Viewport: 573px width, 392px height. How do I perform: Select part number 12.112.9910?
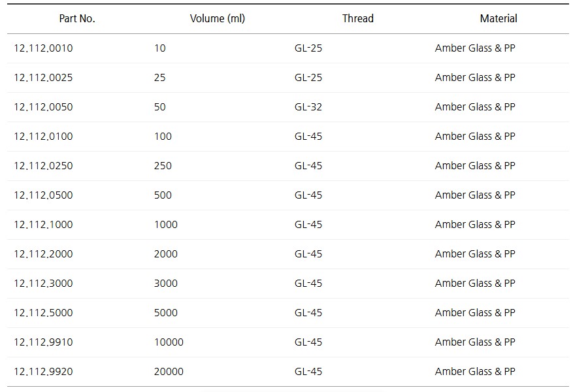pyautogui.click(x=43, y=342)
